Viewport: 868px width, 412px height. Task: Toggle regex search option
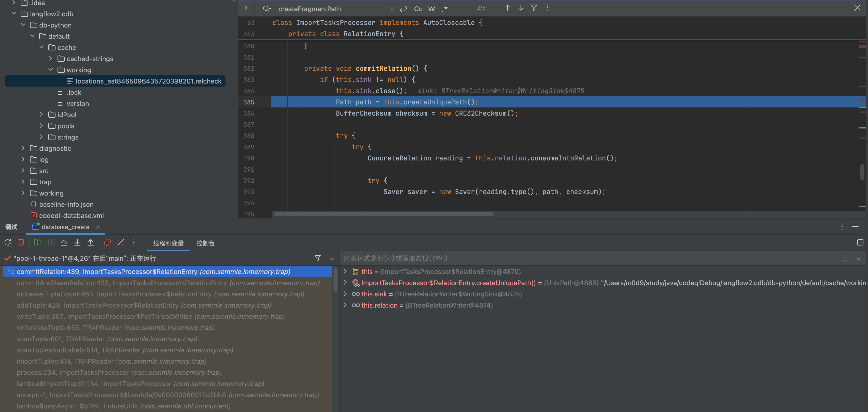445,9
